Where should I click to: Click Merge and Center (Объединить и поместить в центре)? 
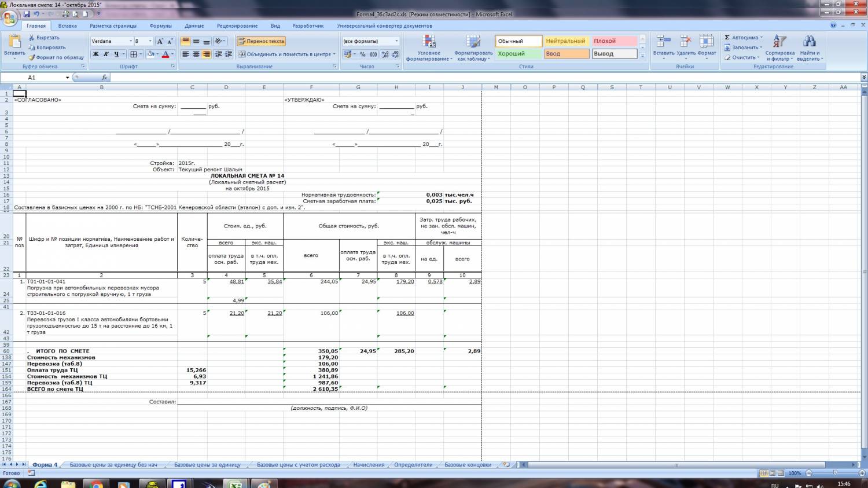pos(287,54)
